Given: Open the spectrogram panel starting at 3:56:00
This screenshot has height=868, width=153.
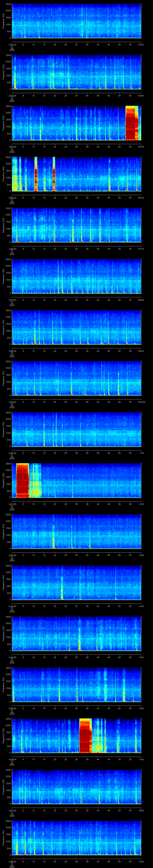Looking at the screenshot, I should [77, 225].
